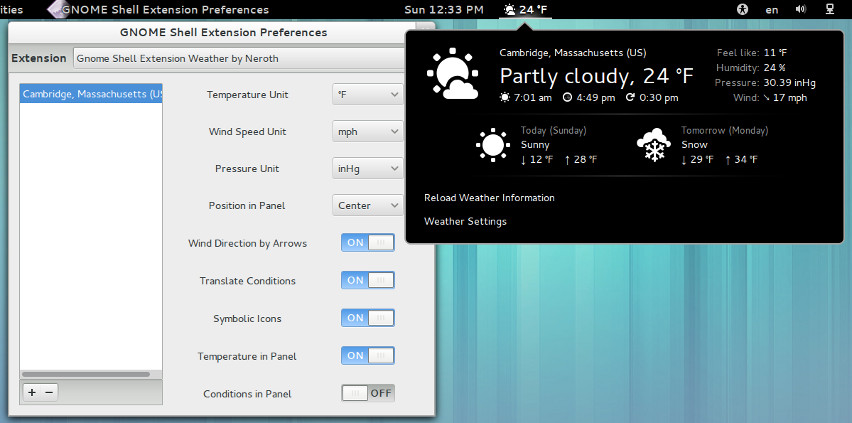Open the Position in Panel dropdown

coord(368,206)
